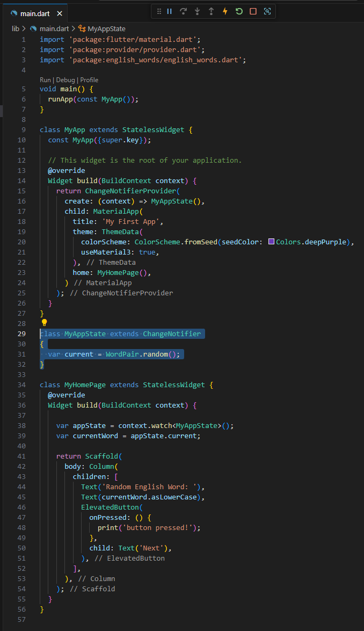Click line number 34 in the gutter
This screenshot has height=631, width=364.
tap(21, 385)
